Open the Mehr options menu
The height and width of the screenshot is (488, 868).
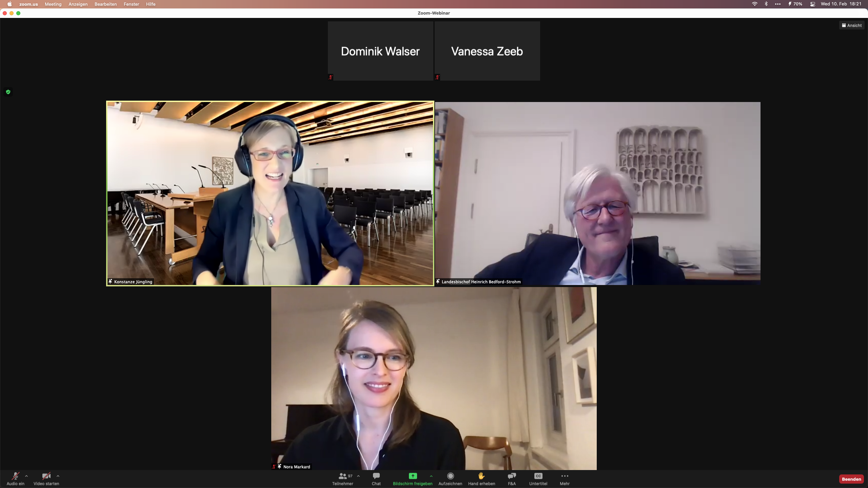565,479
